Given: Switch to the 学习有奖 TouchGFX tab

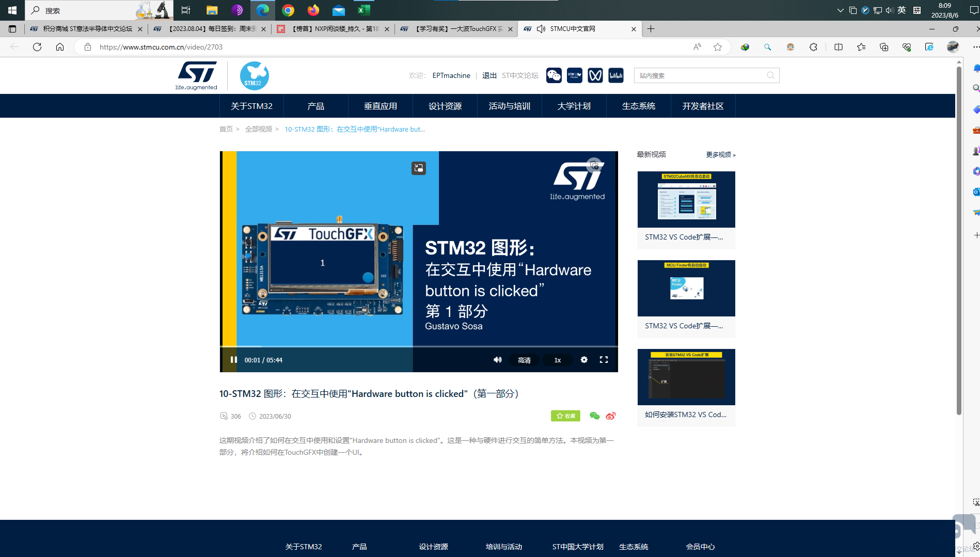Looking at the screenshot, I should tap(457, 29).
